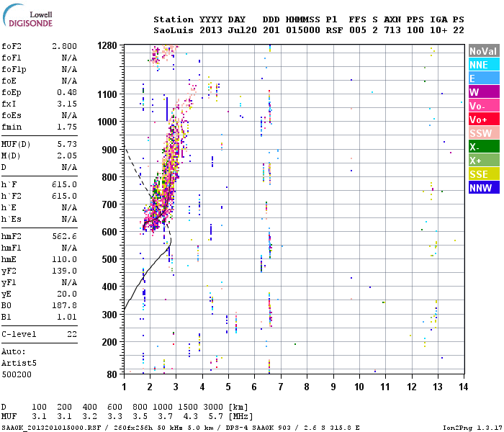Viewport: 504px width, 432px height.
Task: Click the hmE value 110.0
Action: (64, 260)
